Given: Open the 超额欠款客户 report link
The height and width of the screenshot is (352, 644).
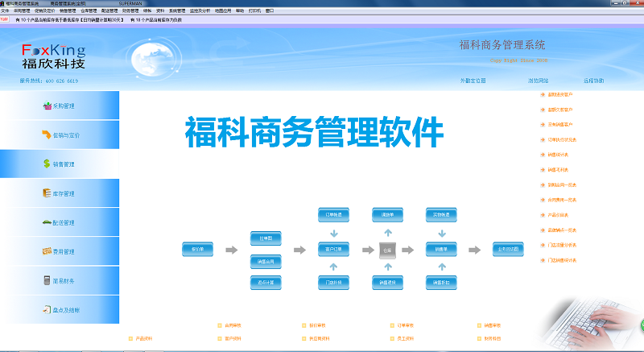Looking at the screenshot, I should [x=559, y=110].
